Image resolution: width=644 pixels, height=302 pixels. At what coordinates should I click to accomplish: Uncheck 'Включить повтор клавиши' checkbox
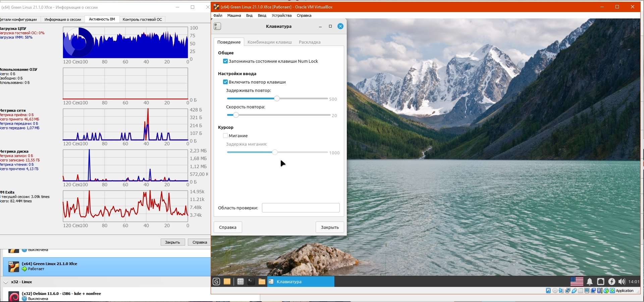(225, 82)
